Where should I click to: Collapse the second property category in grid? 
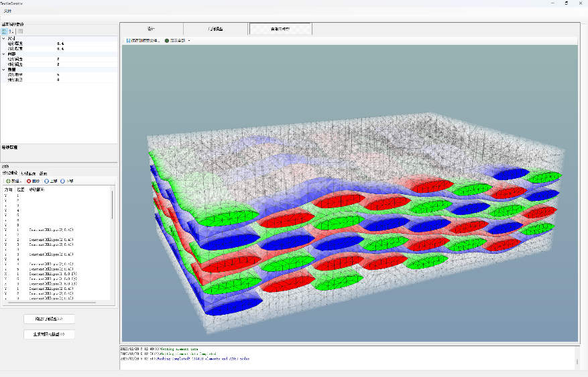[x=3, y=54]
